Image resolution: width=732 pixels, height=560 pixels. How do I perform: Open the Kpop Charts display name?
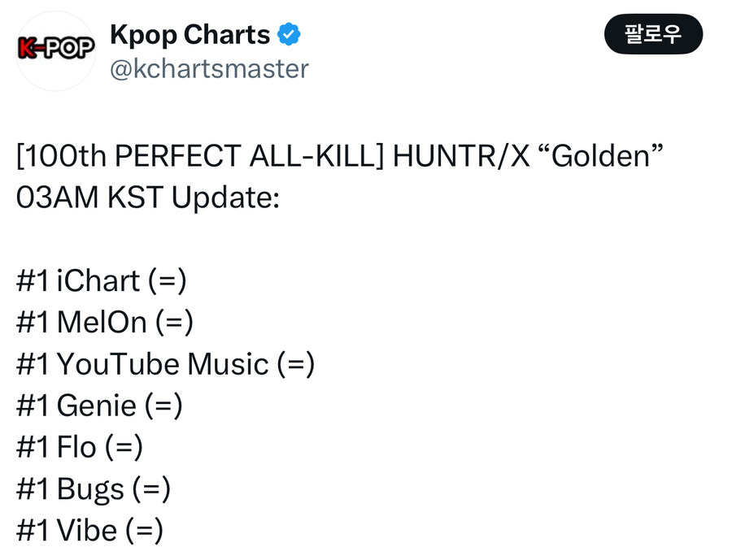click(x=190, y=35)
